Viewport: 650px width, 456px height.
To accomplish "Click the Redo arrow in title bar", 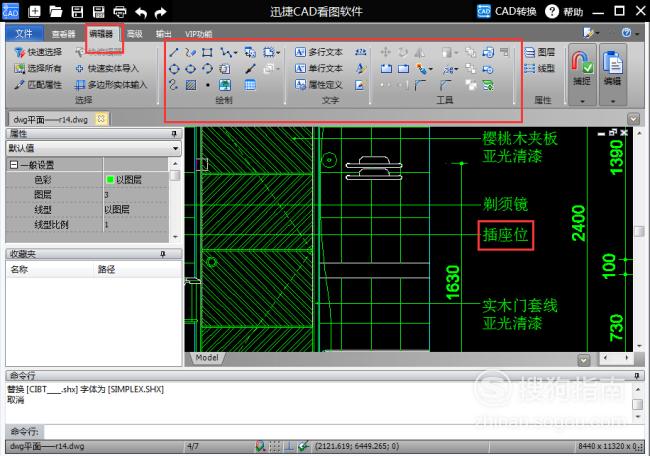I will click(x=160, y=12).
